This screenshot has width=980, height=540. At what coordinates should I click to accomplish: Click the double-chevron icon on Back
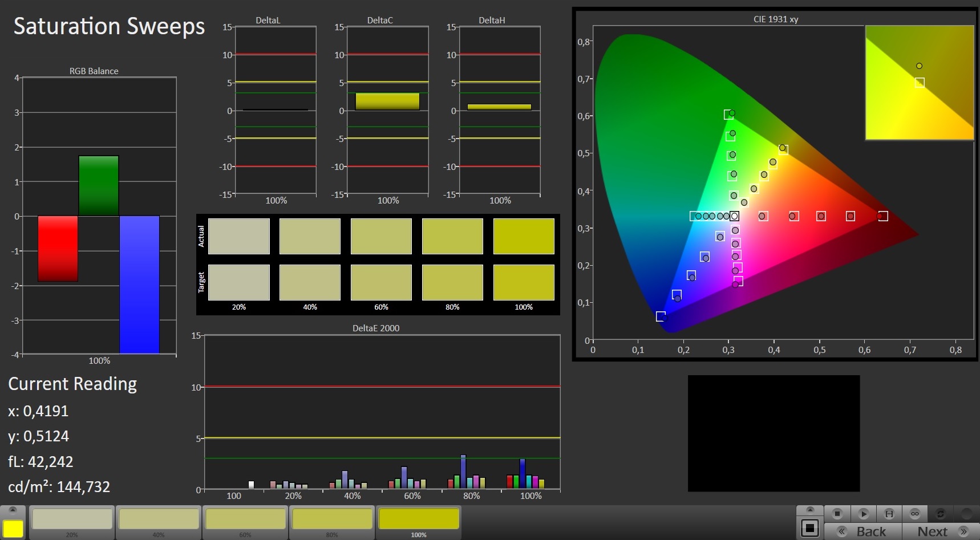click(842, 531)
